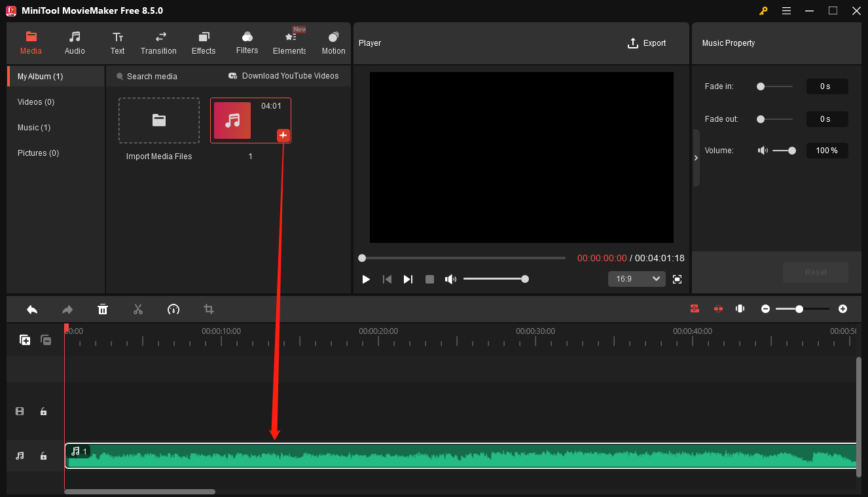Viewport: 868px width, 497px height.
Task: Delete the selected clip with the trash icon
Action: (103, 308)
